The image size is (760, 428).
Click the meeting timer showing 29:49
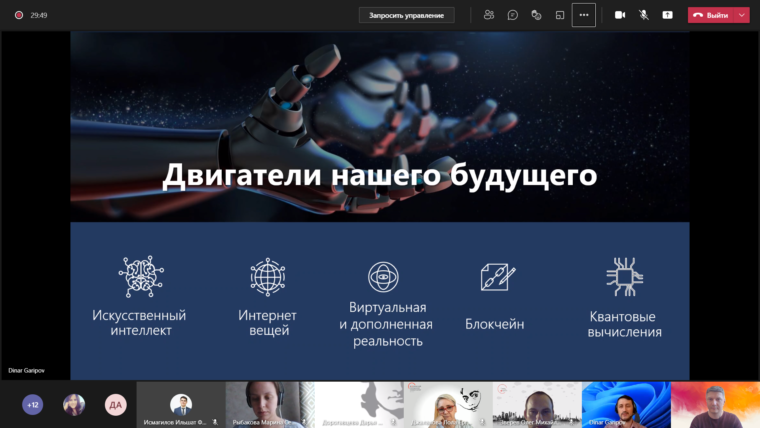tap(40, 15)
